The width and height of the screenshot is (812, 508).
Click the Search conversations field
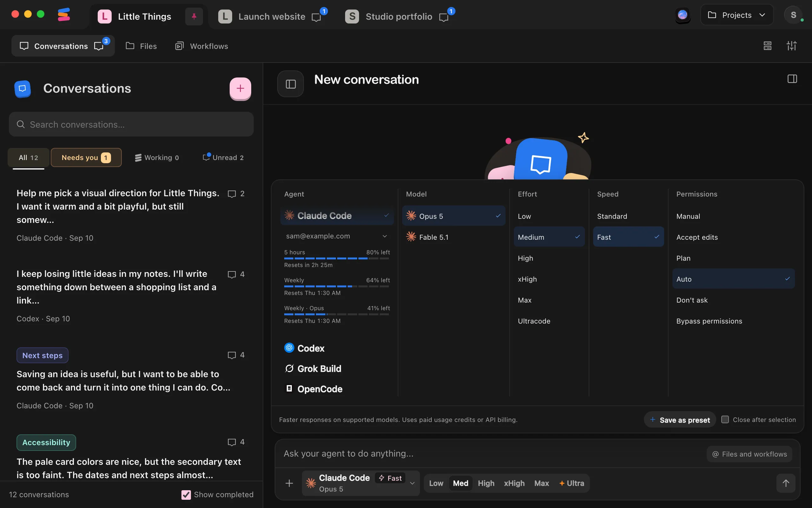131,124
